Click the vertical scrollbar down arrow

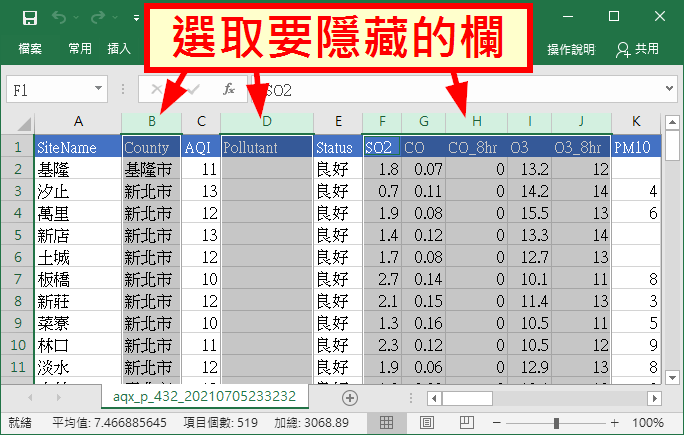(672, 377)
